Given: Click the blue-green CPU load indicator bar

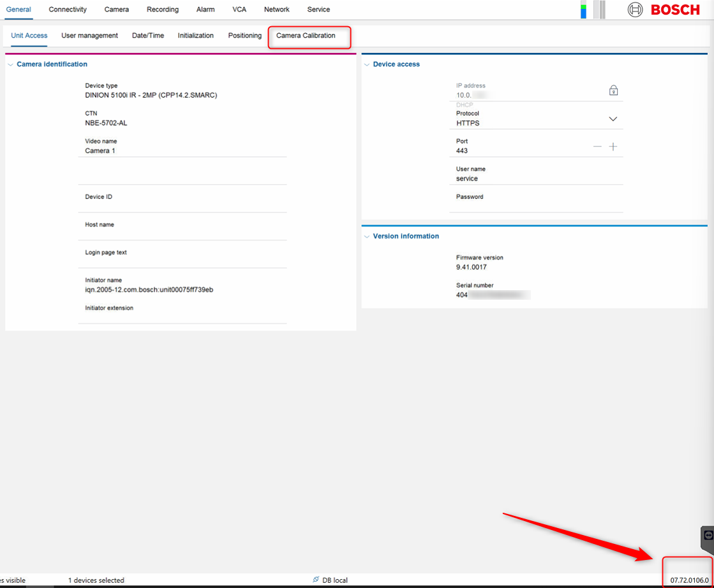Looking at the screenshot, I should [x=583, y=10].
